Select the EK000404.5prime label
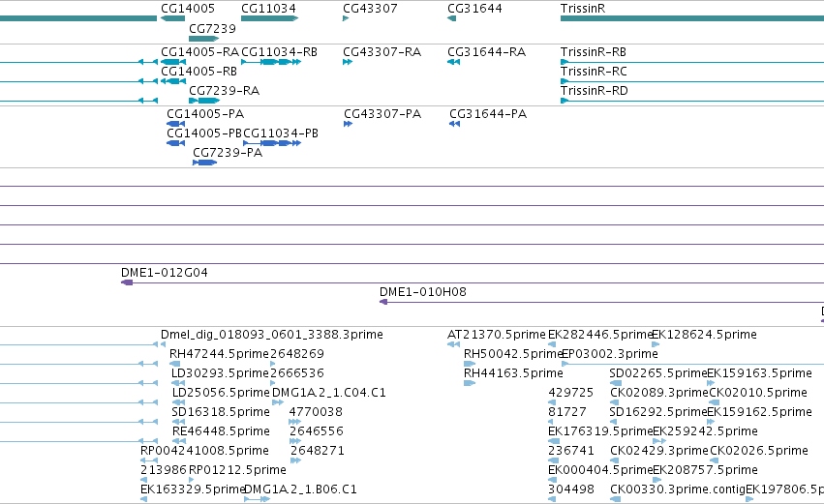This screenshot has width=824, height=504. coord(600,470)
